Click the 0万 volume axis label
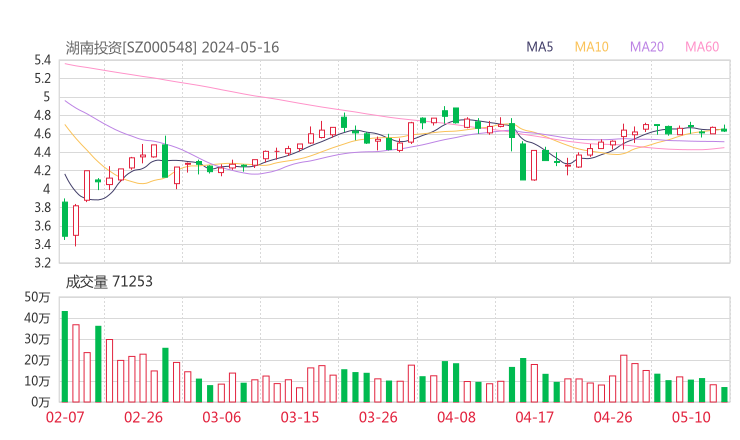 coord(41,402)
